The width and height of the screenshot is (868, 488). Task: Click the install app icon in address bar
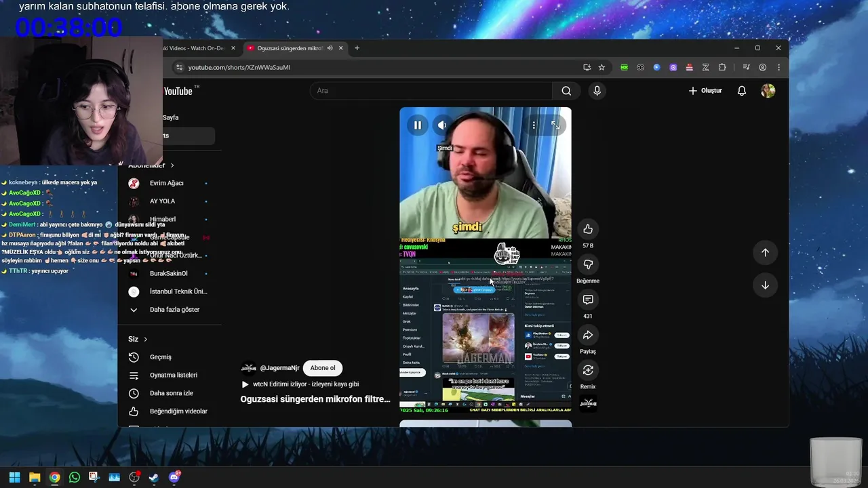587,67
